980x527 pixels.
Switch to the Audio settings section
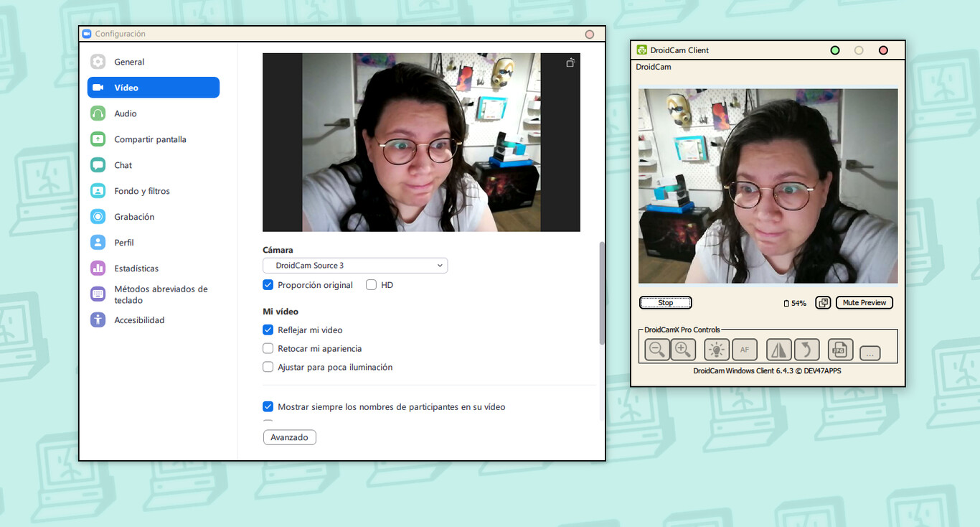point(125,113)
